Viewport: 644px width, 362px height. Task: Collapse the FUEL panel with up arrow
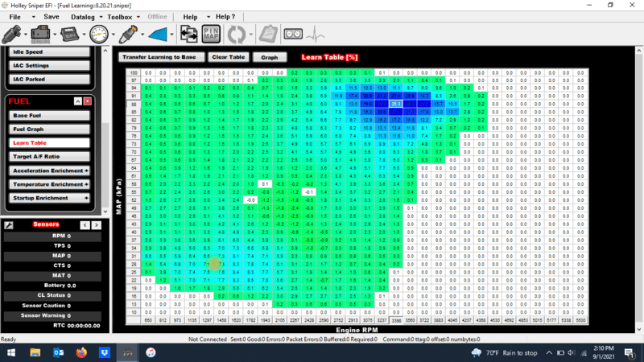click(x=77, y=101)
